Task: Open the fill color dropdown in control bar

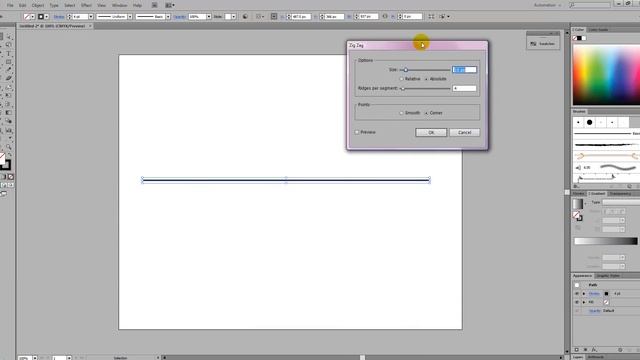Action: [x=33, y=17]
